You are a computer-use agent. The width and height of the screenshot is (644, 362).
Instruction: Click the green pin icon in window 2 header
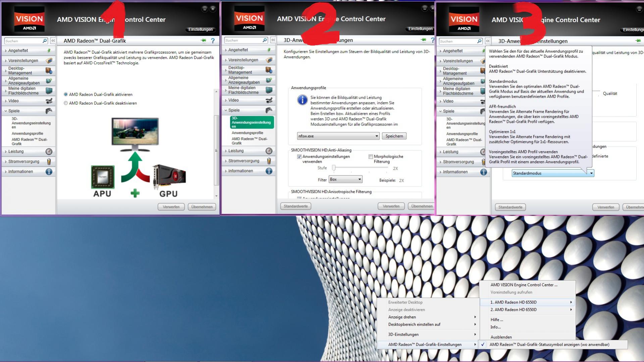pos(424,40)
